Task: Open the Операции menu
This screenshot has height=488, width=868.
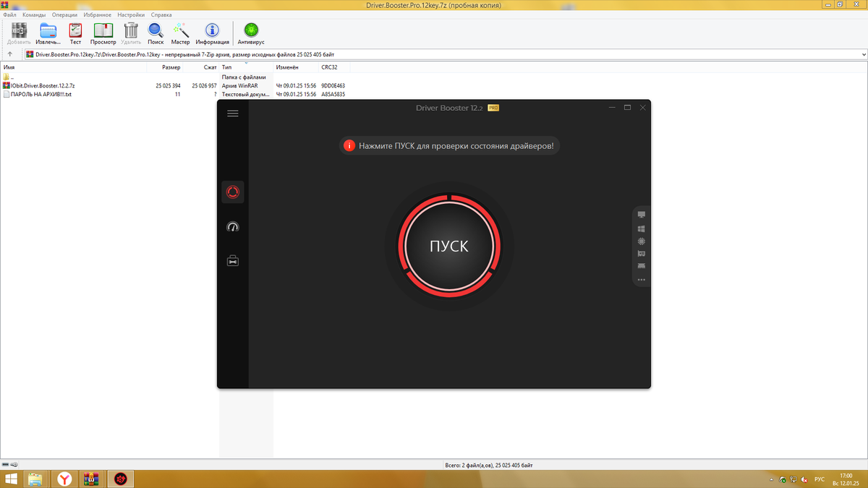Action: [x=64, y=14]
